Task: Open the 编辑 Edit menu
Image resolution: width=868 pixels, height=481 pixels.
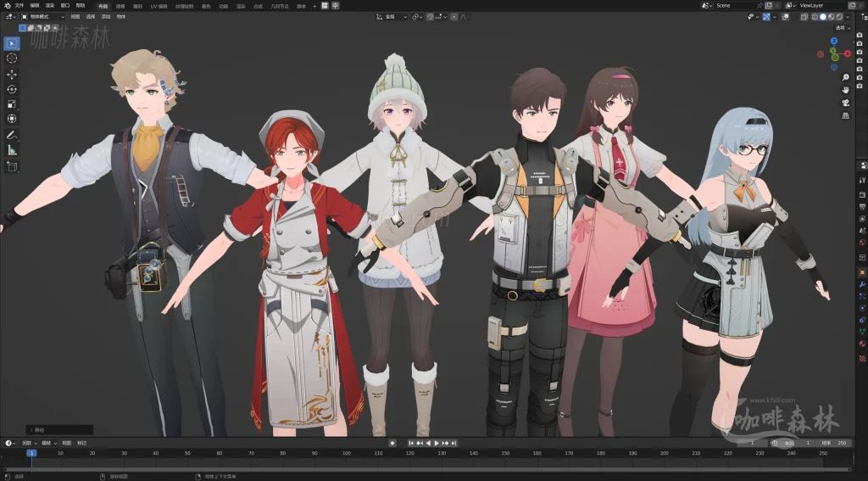Action: pyautogui.click(x=35, y=6)
